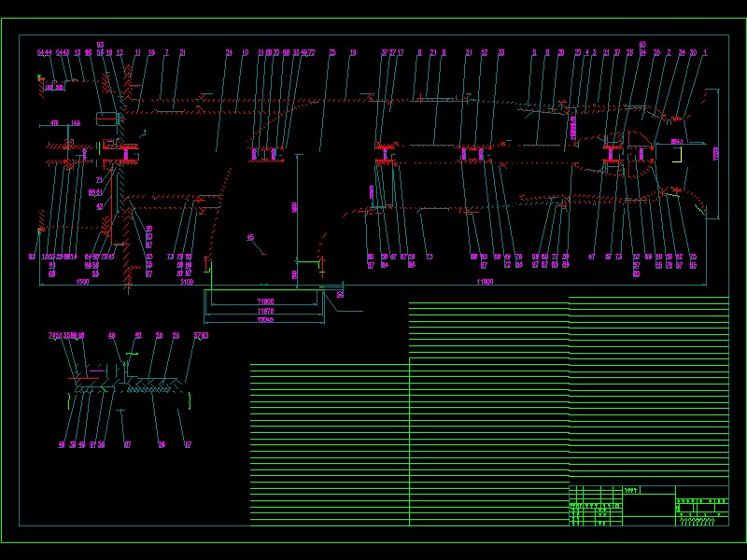Pick part balloon number 5
Image resolution: width=747 pixels, height=560 pixels.
click(534, 52)
